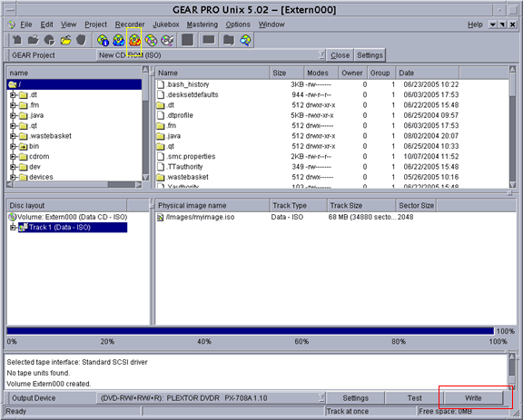Image resolution: width=523 pixels, height=420 pixels.
Task: Open the Output Device dropdown
Action: tap(321, 398)
